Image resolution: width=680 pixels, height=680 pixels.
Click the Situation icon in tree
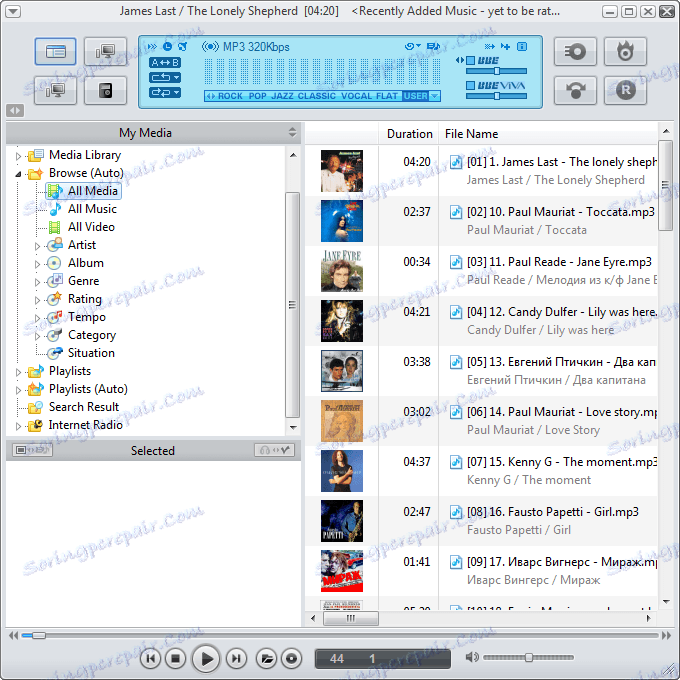[55, 353]
